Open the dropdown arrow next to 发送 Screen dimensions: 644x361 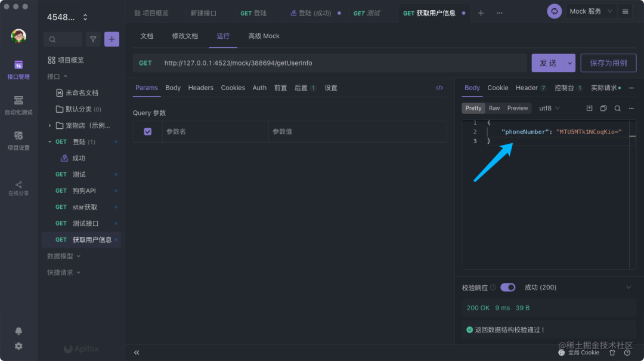click(570, 63)
